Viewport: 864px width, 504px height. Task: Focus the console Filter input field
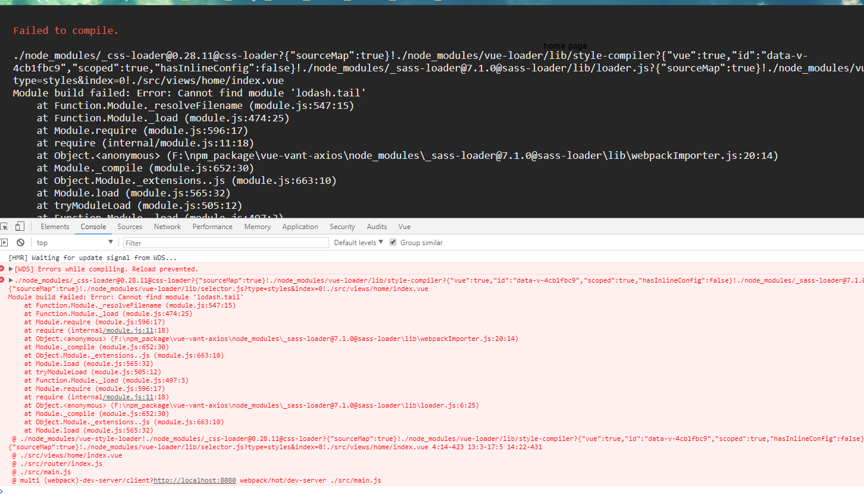pos(226,243)
